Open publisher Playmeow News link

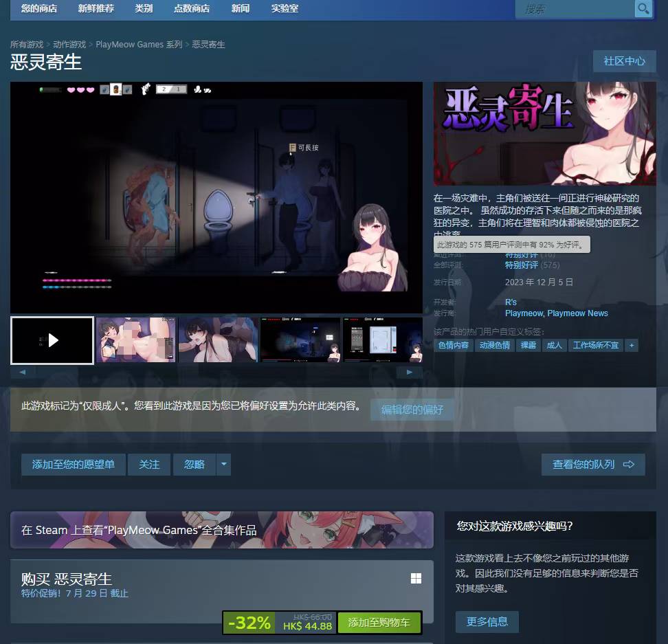click(577, 313)
